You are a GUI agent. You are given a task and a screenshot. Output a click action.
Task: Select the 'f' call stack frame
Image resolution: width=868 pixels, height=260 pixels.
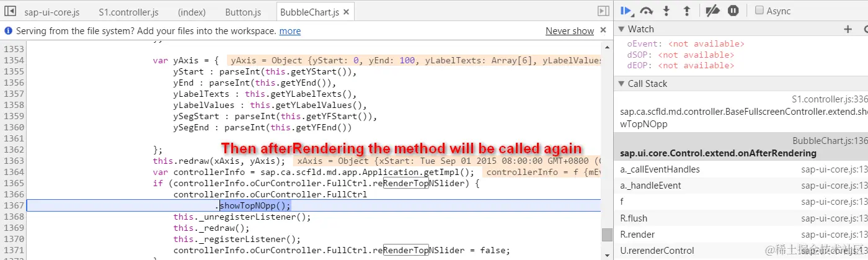pyautogui.click(x=741, y=202)
